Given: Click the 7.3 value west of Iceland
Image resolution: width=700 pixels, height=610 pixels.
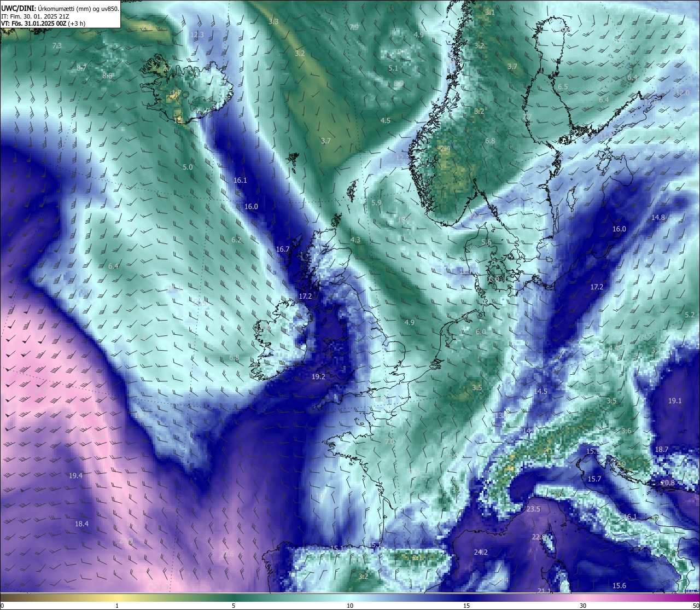Looking at the screenshot, I should (57, 46).
